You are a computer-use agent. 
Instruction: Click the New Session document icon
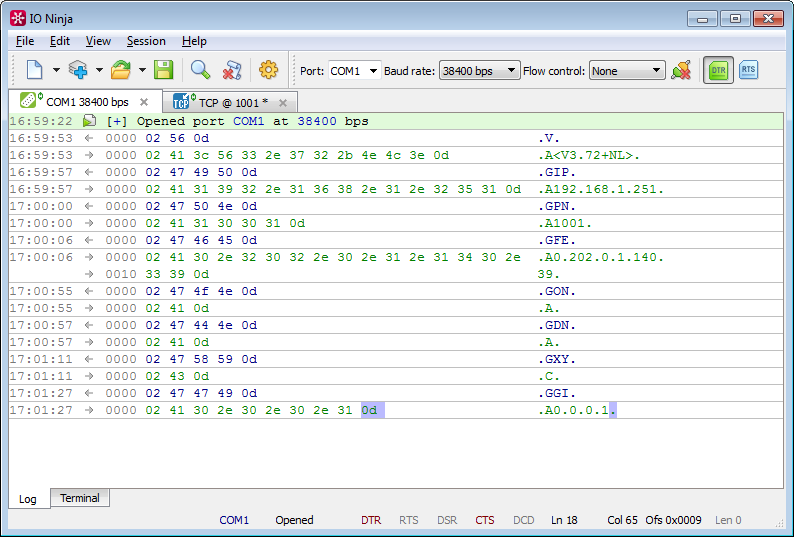click(34, 70)
